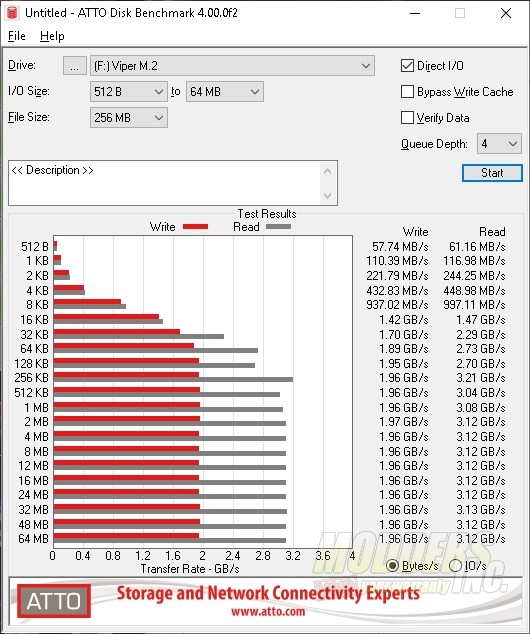Click the ATTO logo in bottom banner

click(x=54, y=601)
